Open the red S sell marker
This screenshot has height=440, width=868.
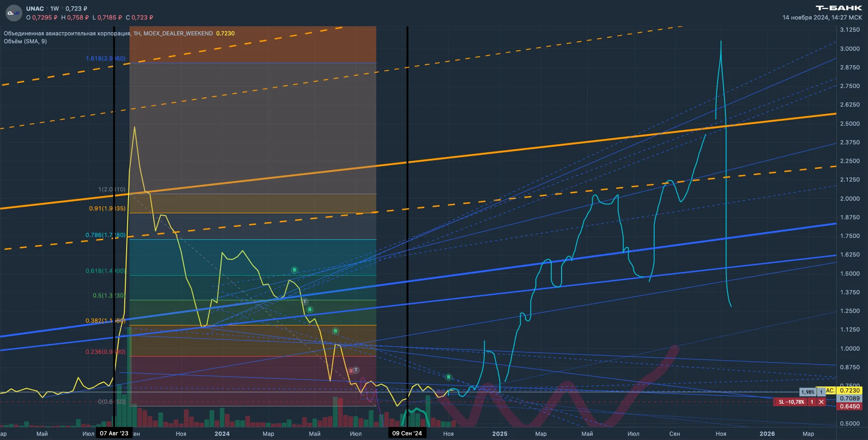click(x=351, y=371)
